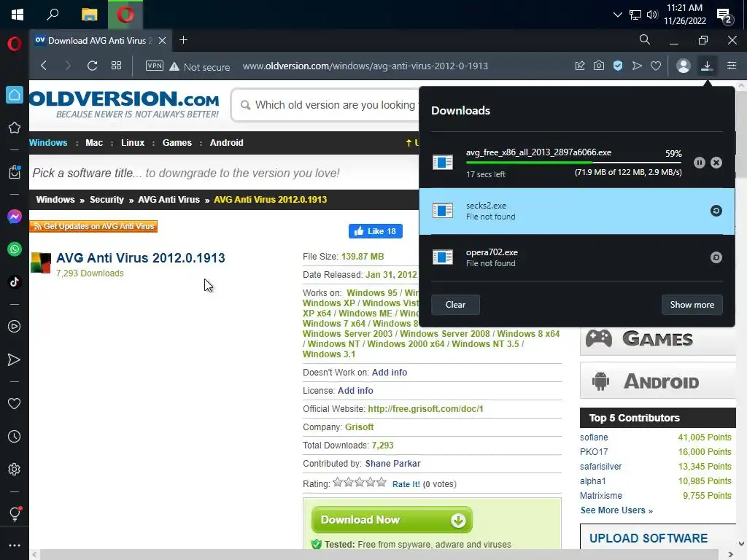Open the Mac menu item
747x560 pixels.
point(94,143)
